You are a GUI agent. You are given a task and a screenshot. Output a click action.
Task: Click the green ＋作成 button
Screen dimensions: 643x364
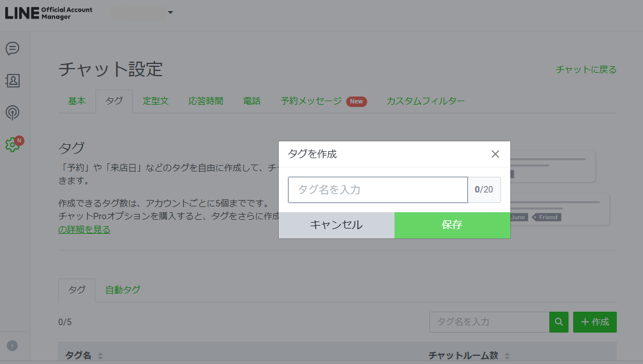[x=595, y=322]
